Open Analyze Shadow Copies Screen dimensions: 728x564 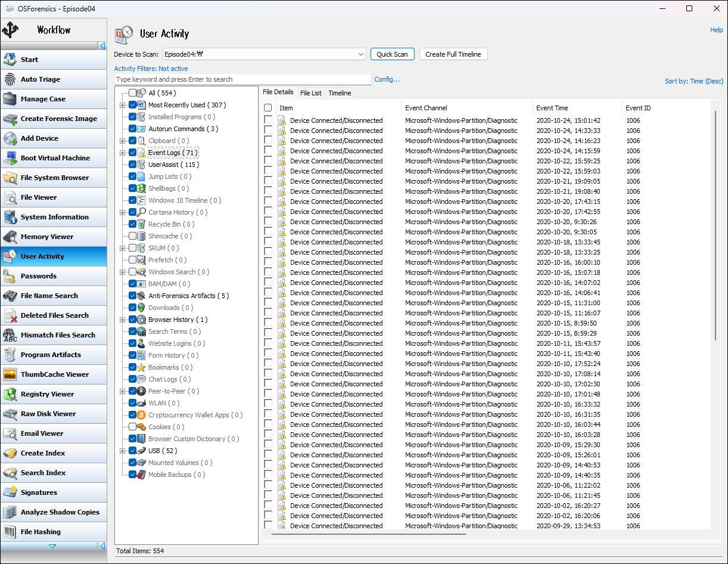54,512
